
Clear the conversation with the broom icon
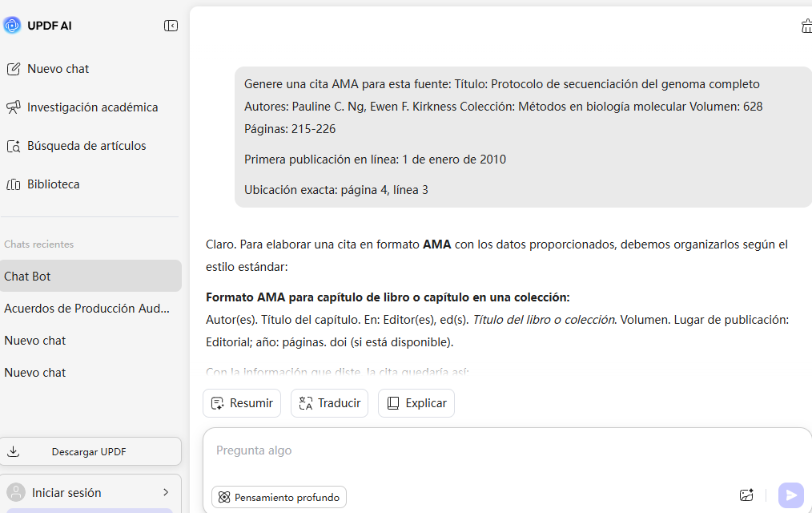click(x=806, y=25)
